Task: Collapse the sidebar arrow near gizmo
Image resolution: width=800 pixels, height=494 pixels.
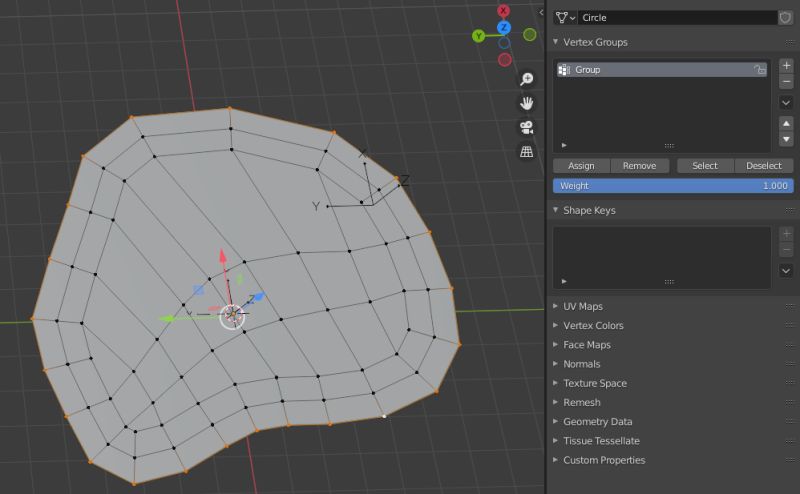Action: 541,12
